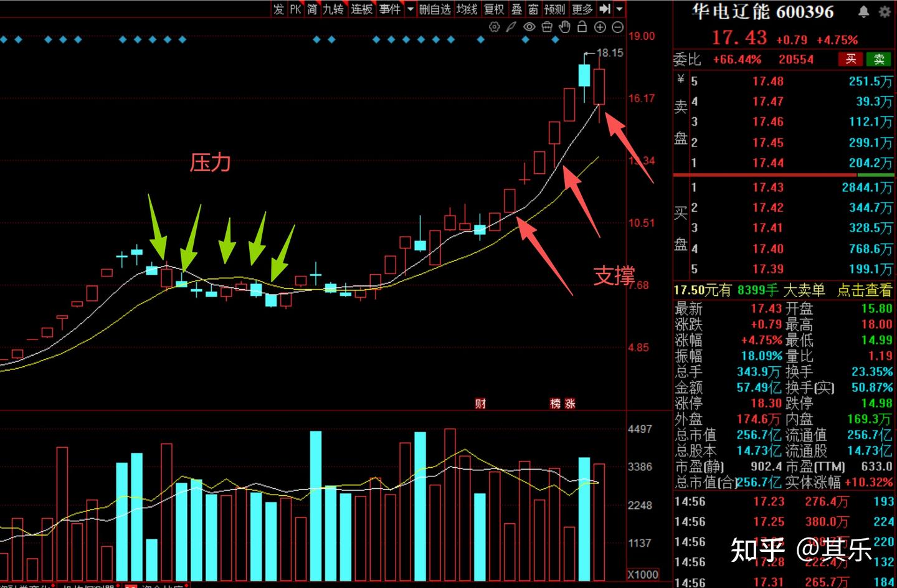Click the 18.15 high price label
This screenshot has height=588, width=897.
tap(610, 53)
